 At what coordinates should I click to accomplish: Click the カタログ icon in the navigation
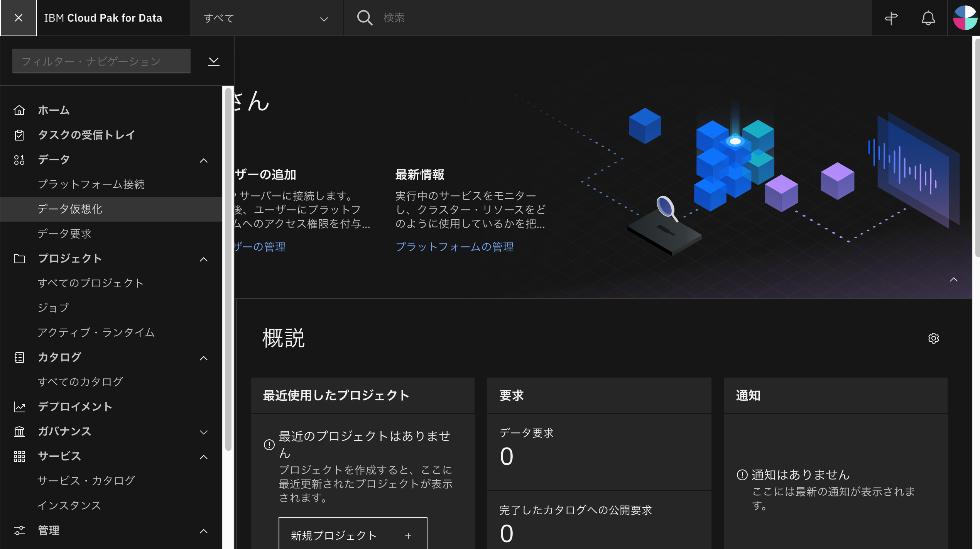pos(19,358)
